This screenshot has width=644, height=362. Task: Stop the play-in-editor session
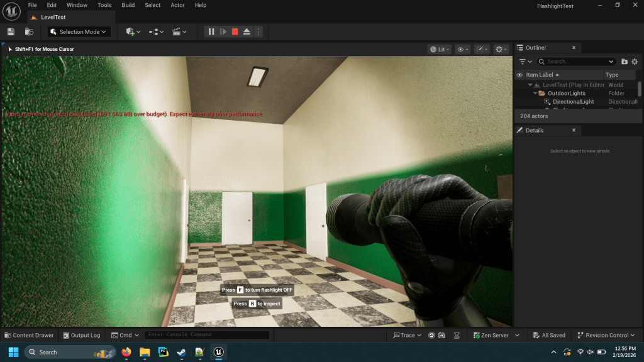[x=235, y=31]
